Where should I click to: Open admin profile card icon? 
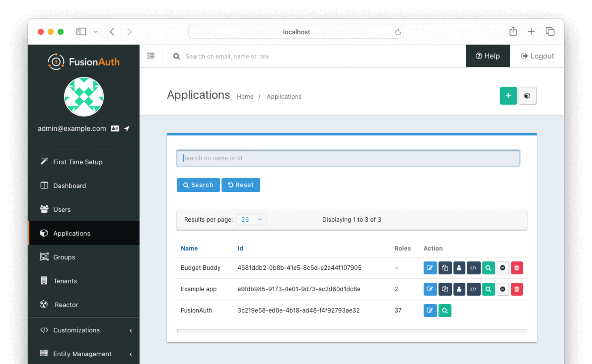click(x=115, y=129)
